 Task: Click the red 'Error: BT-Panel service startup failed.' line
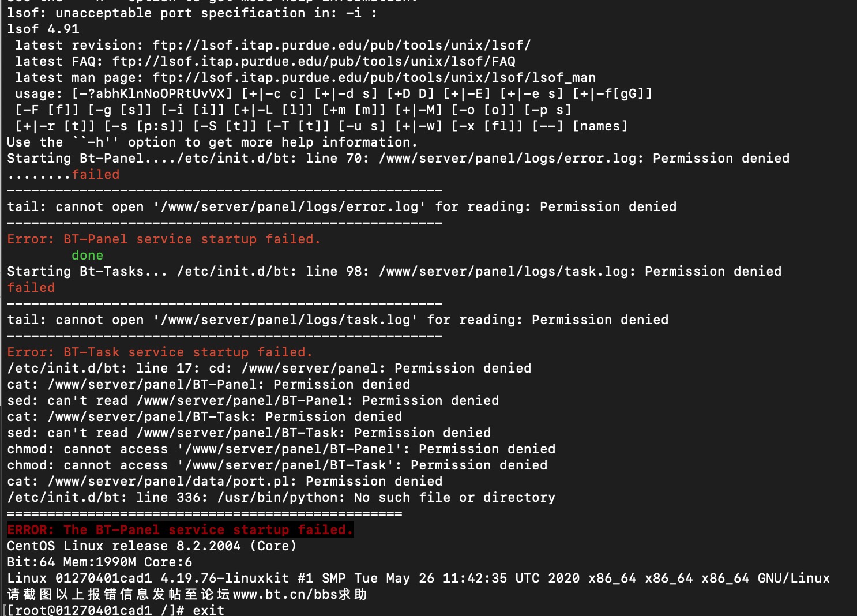(x=164, y=239)
